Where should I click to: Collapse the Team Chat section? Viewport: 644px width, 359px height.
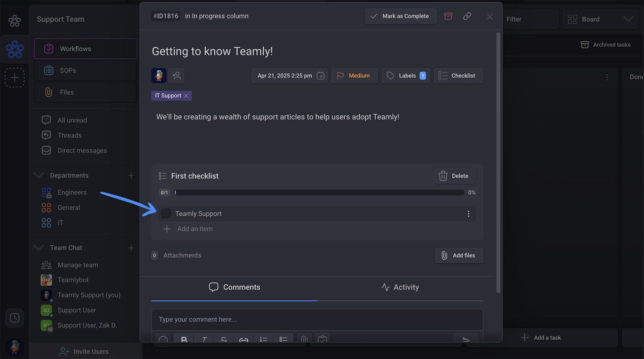coord(39,248)
